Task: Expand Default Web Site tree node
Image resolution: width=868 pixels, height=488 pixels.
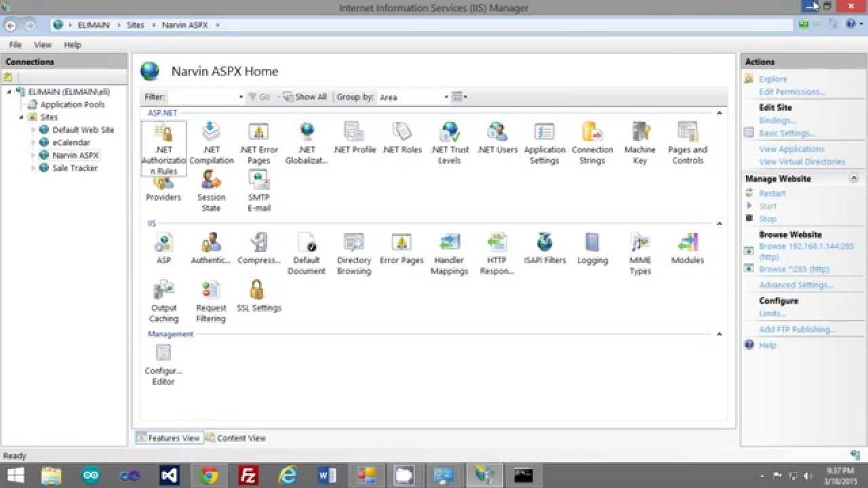Action: pyautogui.click(x=33, y=130)
